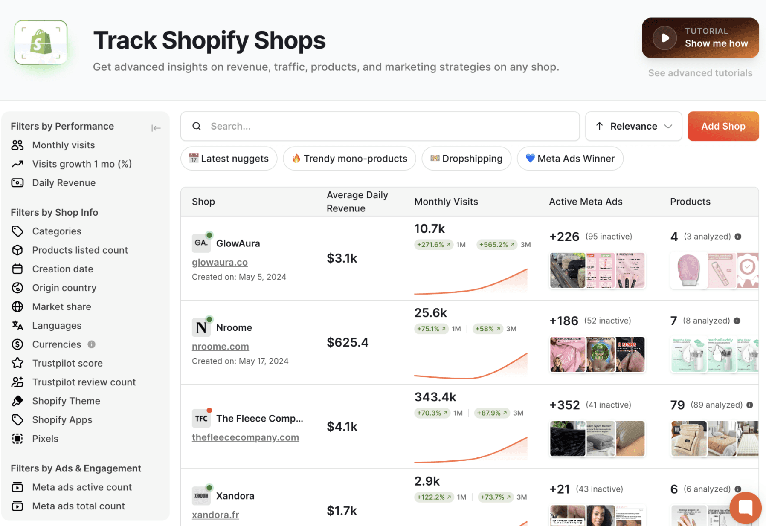Click the Market share globe icon
Viewport: 766px width, 532px height.
(x=17, y=306)
